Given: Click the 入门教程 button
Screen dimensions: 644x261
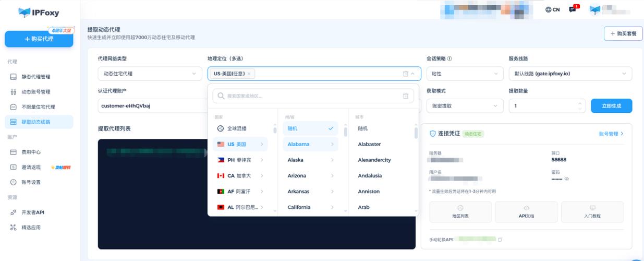Looking at the screenshot, I should 592,212.
